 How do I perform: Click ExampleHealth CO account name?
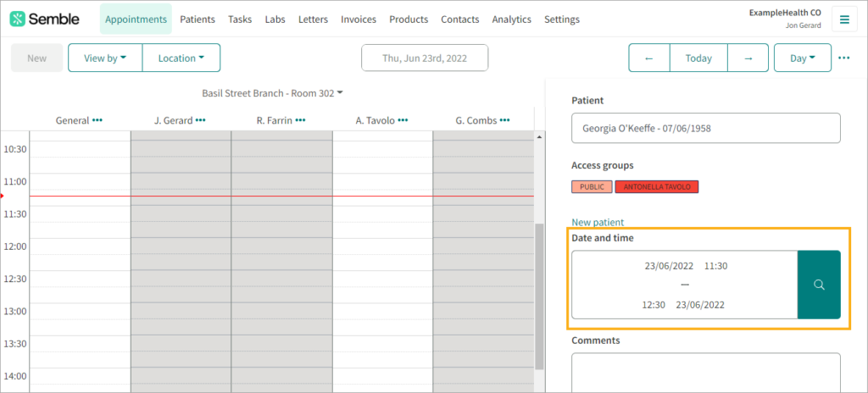(x=785, y=13)
